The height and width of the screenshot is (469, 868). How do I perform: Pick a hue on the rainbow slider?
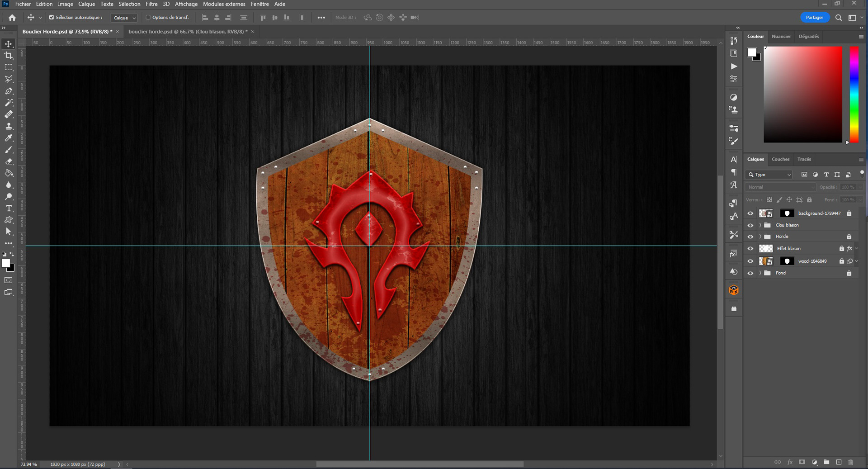[x=854, y=95]
